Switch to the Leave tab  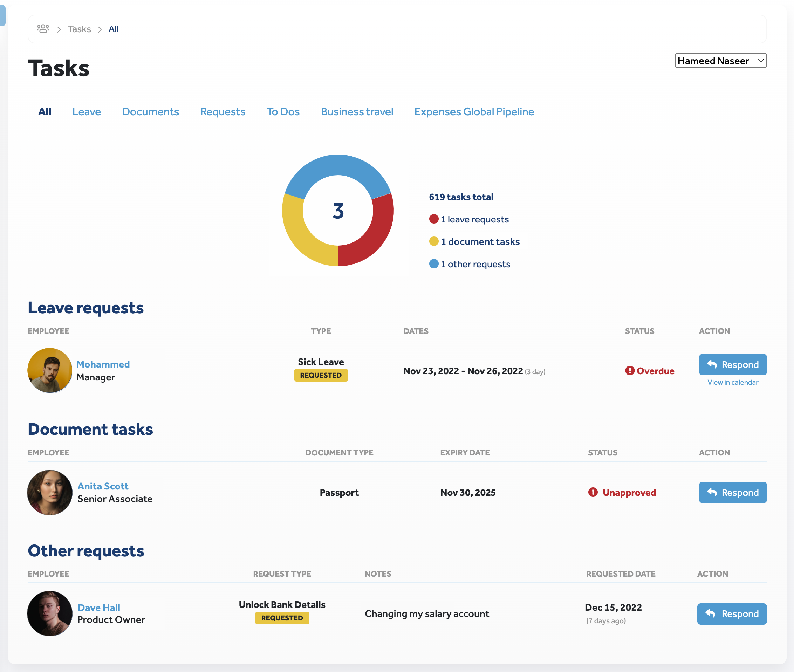point(87,112)
